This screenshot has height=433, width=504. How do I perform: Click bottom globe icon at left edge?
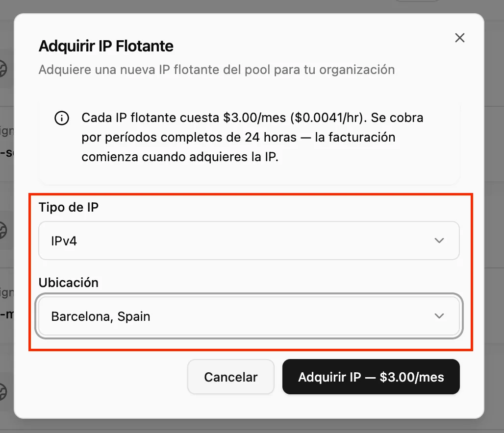[x=3, y=391]
